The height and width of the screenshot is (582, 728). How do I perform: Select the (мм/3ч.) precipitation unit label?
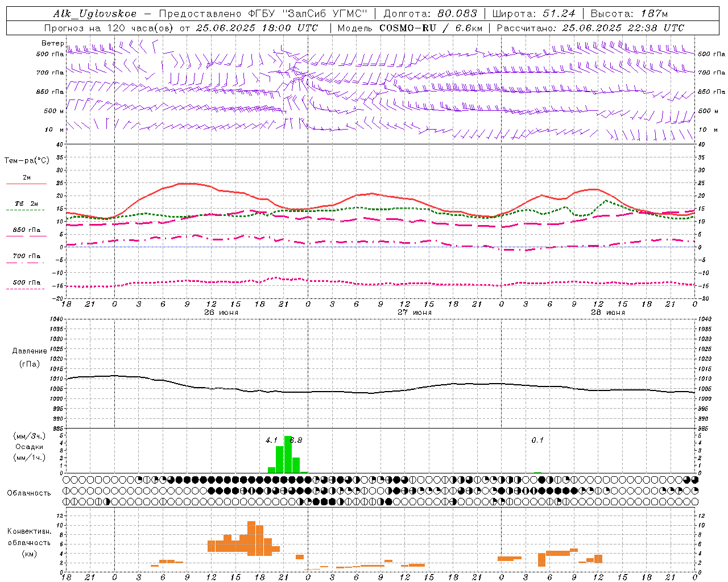tap(28, 436)
